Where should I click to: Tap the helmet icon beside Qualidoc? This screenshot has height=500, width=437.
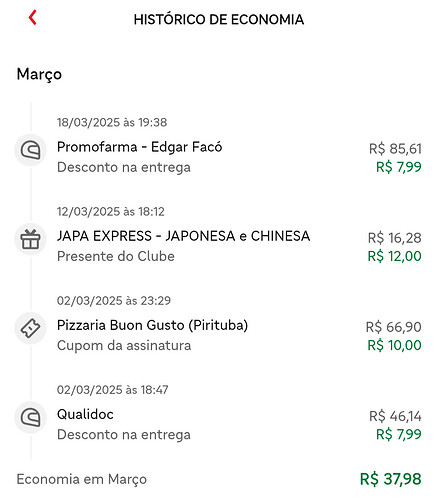pos(31,418)
